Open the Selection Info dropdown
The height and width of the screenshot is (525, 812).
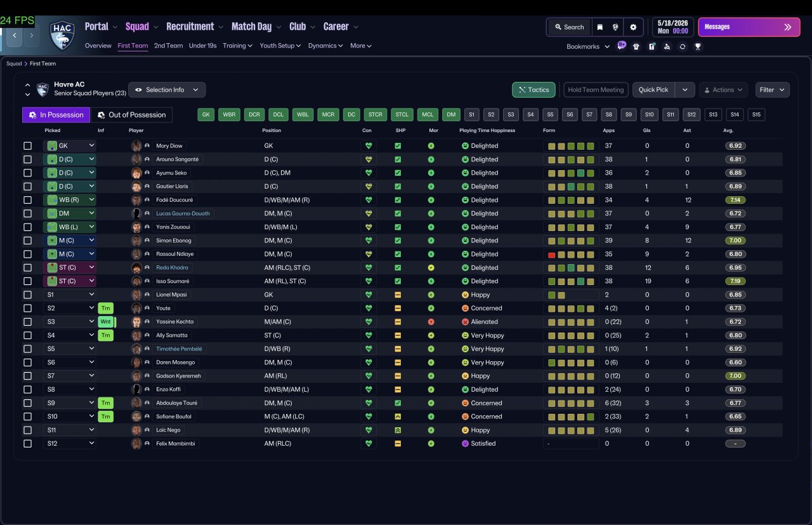click(167, 90)
